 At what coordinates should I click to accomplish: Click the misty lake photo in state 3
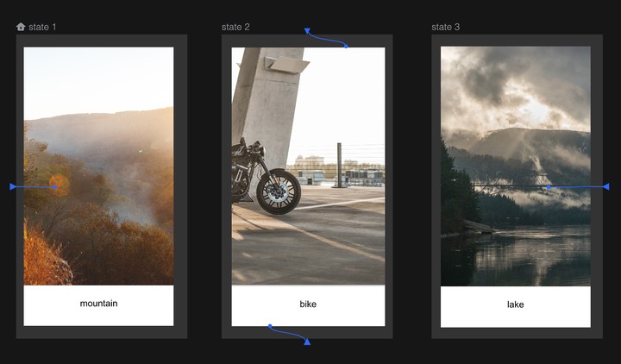516,166
